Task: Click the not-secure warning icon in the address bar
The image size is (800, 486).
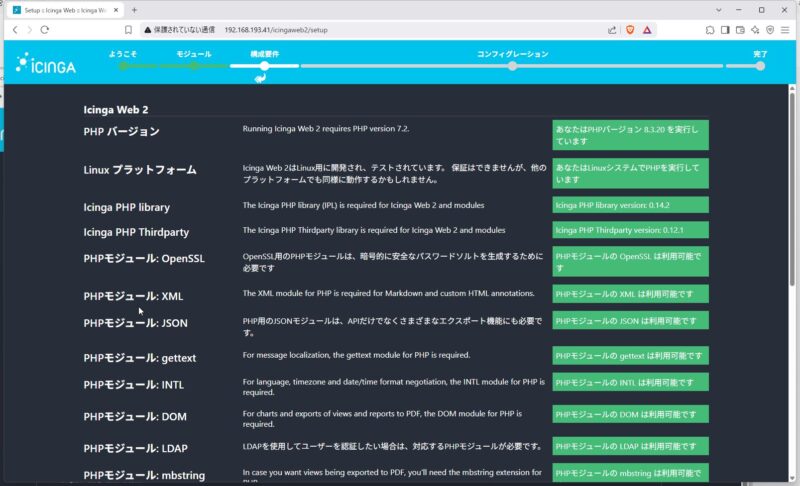Action: click(147, 30)
